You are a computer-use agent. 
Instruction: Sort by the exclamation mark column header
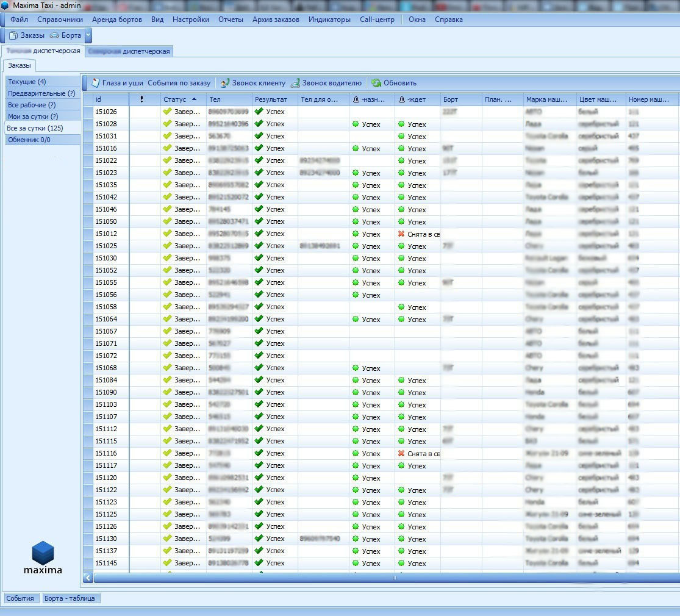[x=145, y=99]
